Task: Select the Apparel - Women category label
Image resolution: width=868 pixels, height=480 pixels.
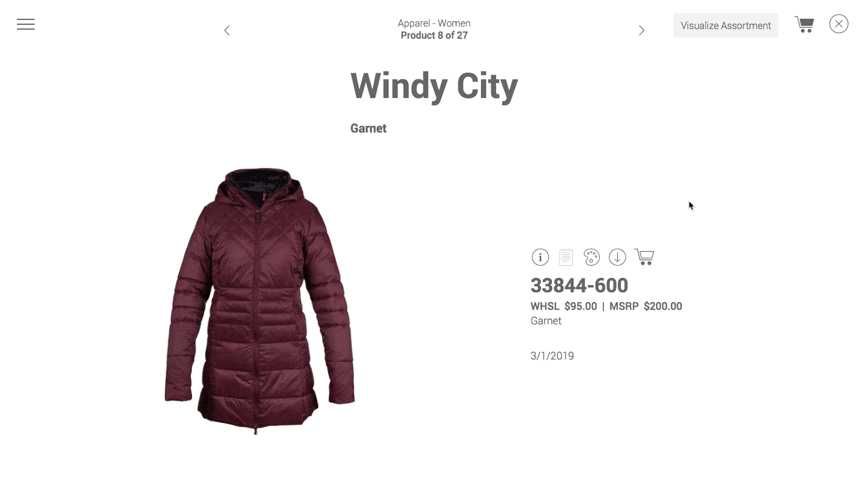Action: pyautogui.click(x=434, y=23)
